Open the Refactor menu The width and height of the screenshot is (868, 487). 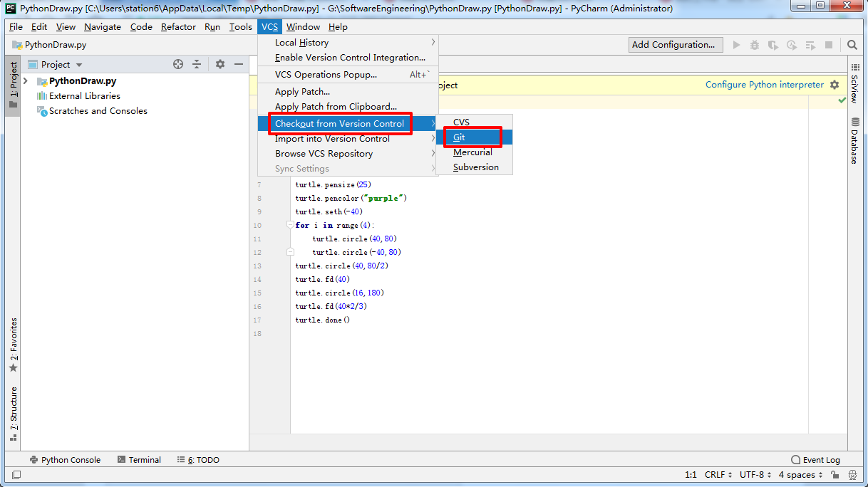click(x=178, y=27)
